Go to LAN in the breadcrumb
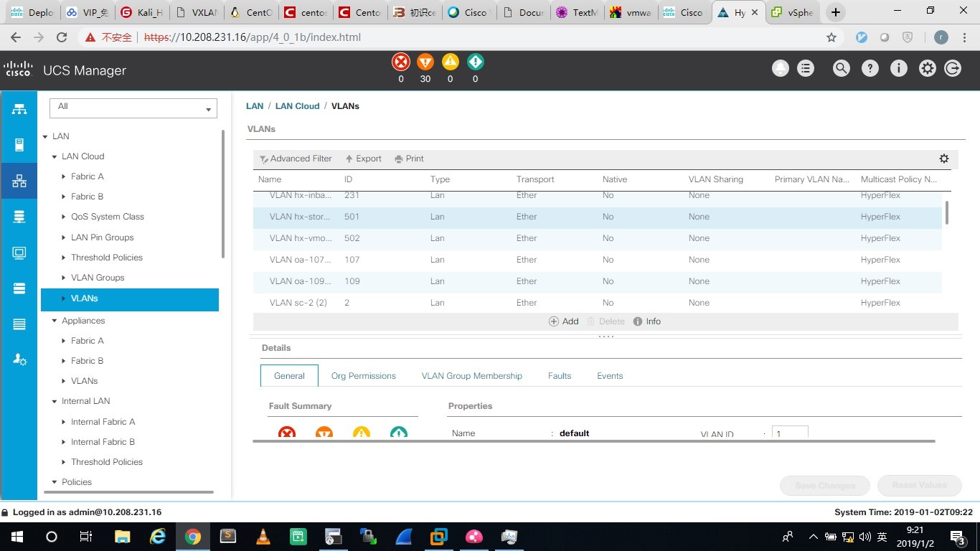Image resolution: width=980 pixels, height=551 pixels. click(x=255, y=106)
